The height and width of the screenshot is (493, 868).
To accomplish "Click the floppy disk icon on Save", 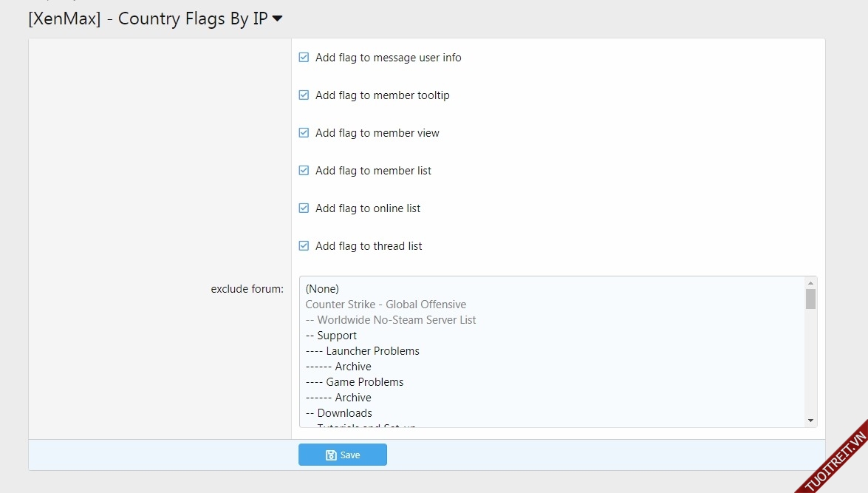I will tap(331, 455).
